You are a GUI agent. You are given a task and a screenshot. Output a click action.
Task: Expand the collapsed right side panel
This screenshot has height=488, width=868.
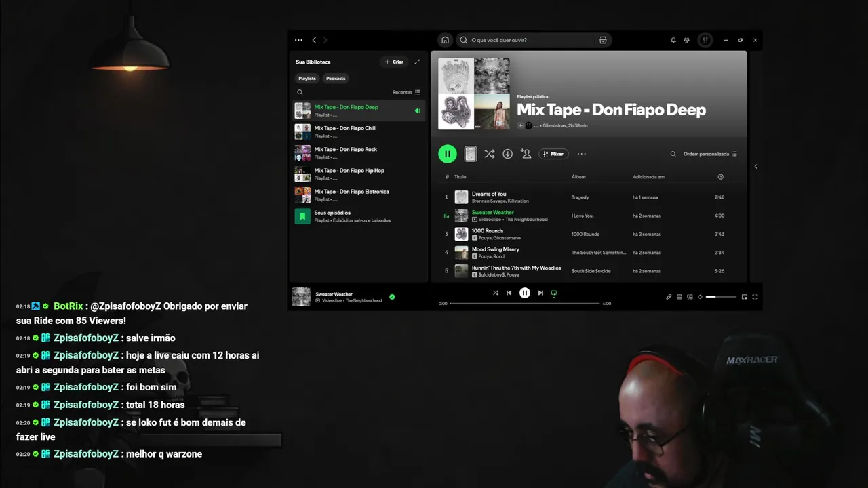[x=756, y=166]
